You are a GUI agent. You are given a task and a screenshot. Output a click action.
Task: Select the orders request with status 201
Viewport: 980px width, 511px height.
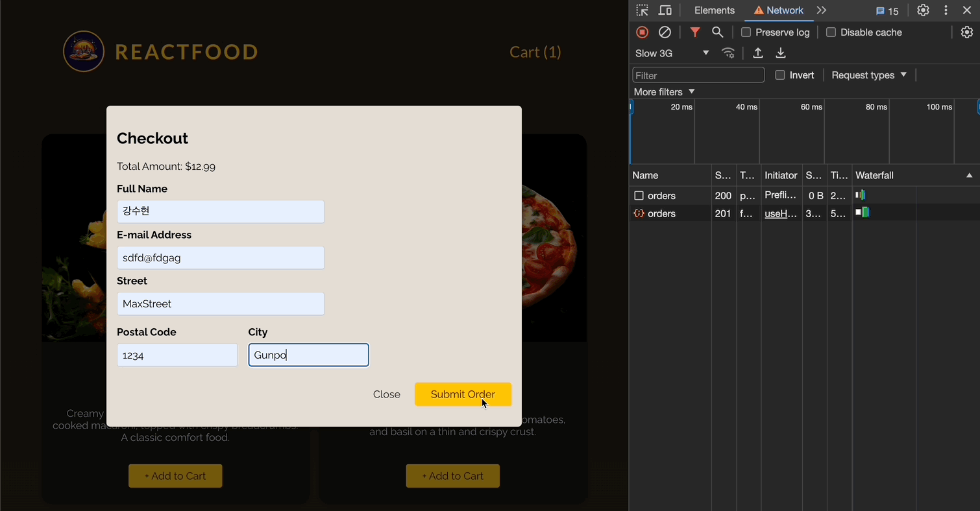pyautogui.click(x=804, y=213)
